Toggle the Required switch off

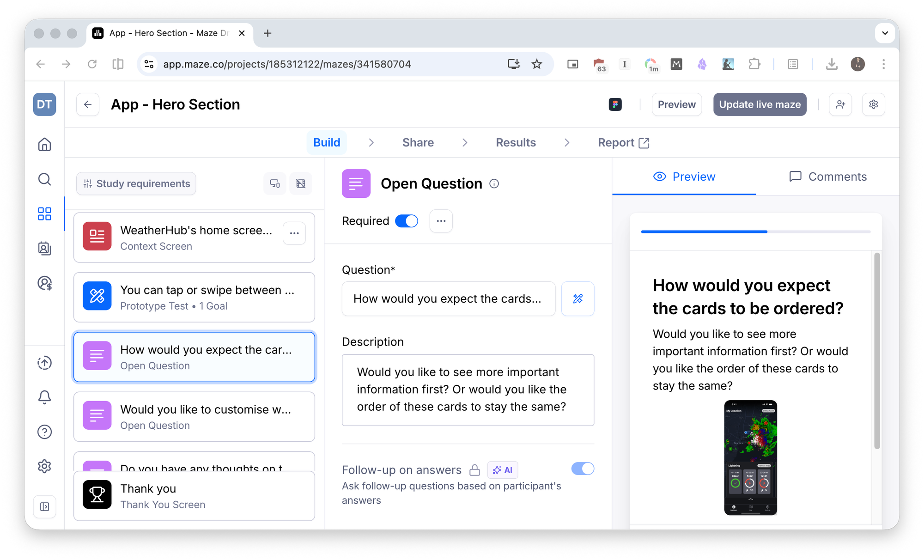(x=407, y=221)
